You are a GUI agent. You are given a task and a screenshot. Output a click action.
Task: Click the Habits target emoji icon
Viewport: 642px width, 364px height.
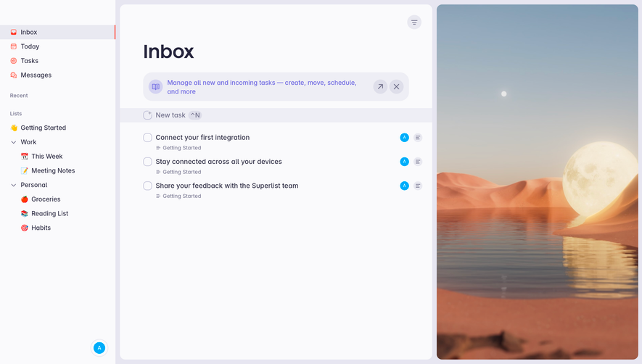coord(25,228)
